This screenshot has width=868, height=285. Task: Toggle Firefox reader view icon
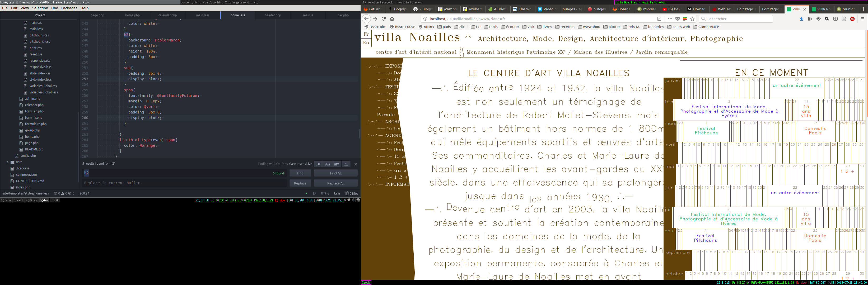[x=659, y=19]
